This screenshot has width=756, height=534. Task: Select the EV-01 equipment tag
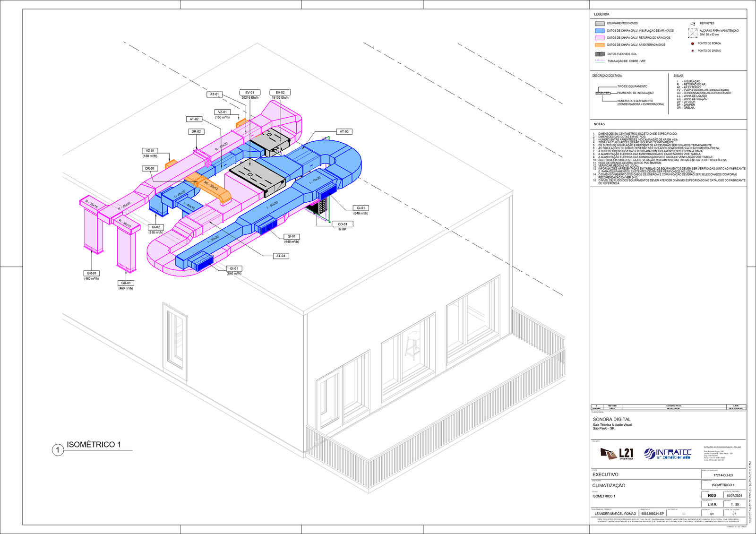click(249, 93)
